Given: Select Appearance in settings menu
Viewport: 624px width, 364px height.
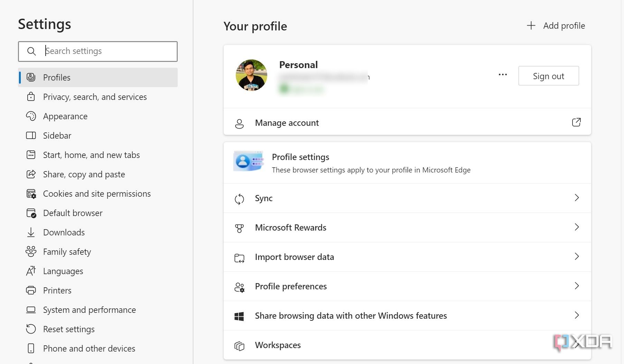Looking at the screenshot, I should [98, 116].
